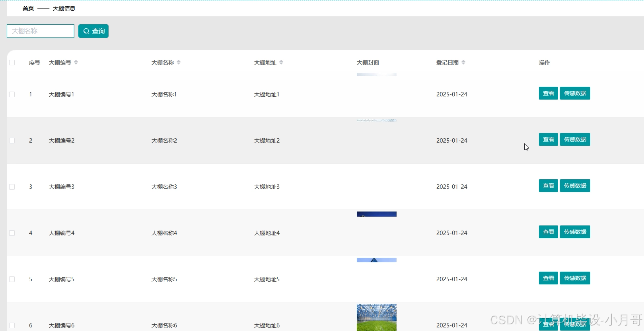The height and width of the screenshot is (331, 644).
Task: Open 传感数据 for 大棚名称3
Action: 575,186
